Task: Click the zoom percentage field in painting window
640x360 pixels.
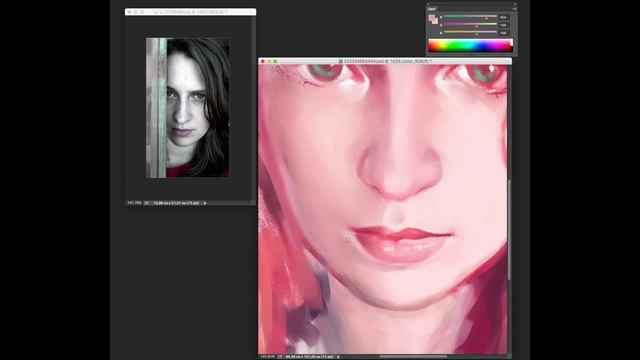Action: point(267,357)
